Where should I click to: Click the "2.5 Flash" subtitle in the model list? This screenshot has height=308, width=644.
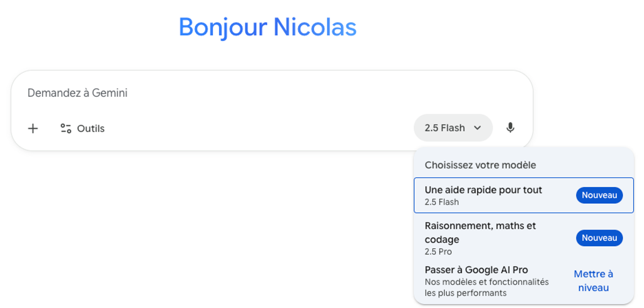coord(442,202)
